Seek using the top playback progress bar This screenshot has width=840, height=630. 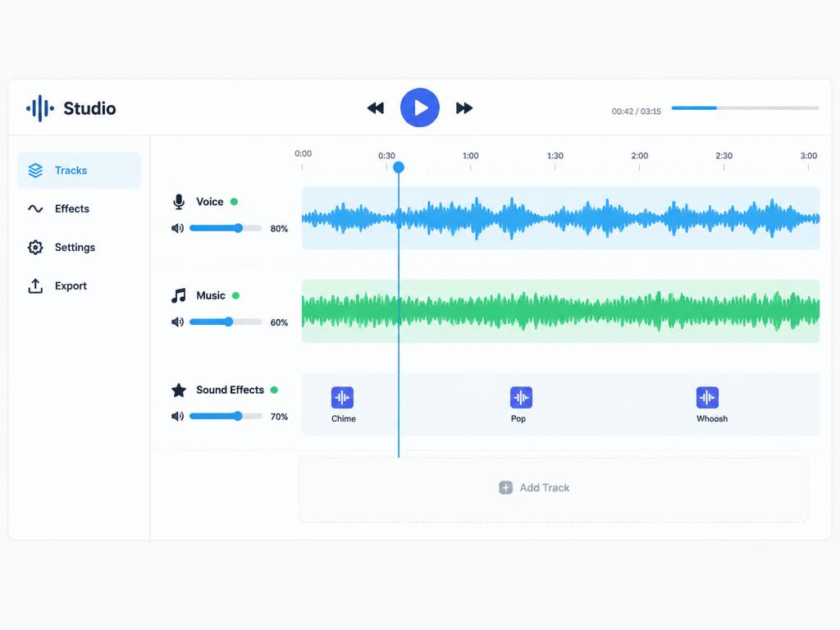point(745,108)
